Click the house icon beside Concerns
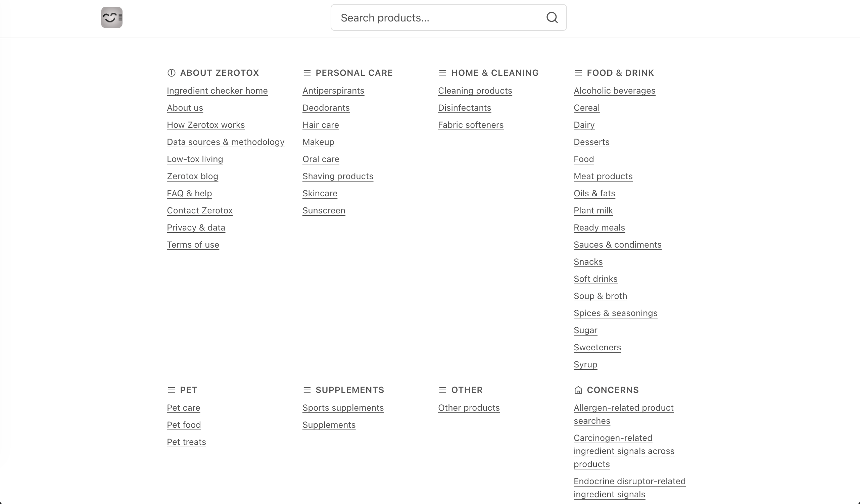860x504 pixels. (x=578, y=390)
